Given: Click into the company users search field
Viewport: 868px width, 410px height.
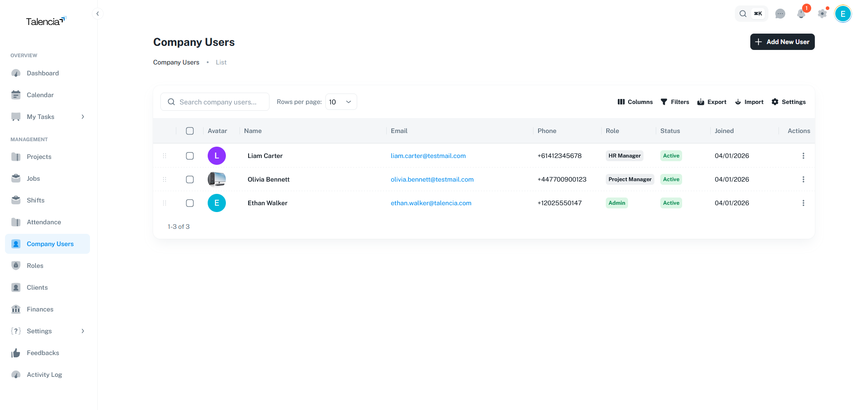Looking at the screenshot, I should (217, 102).
